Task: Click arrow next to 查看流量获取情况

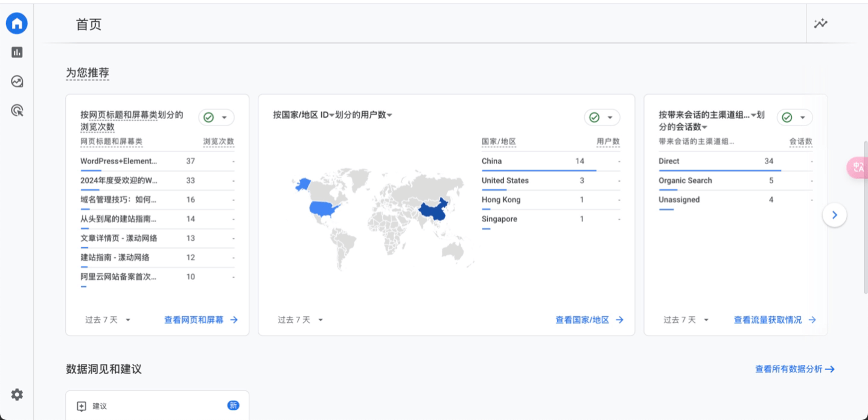Action: click(x=812, y=320)
